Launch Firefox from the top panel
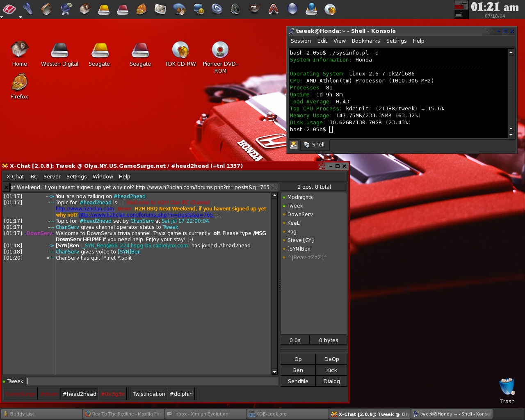This screenshot has width=525, height=420. tap(142, 9)
